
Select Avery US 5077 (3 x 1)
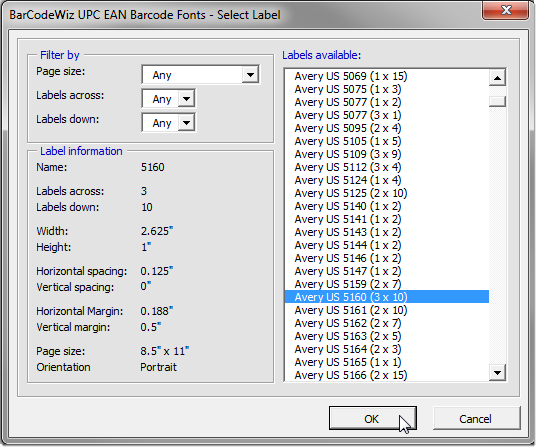(x=348, y=115)
